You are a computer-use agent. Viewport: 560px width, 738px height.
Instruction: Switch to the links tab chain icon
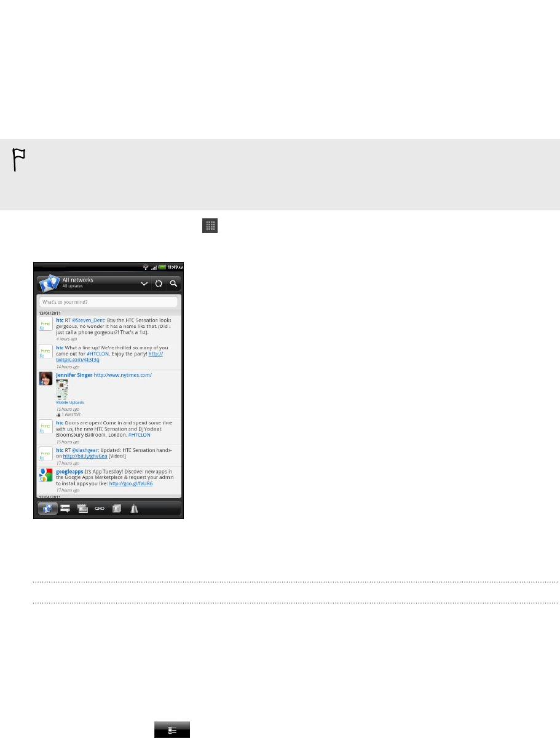tap(99, 509)
